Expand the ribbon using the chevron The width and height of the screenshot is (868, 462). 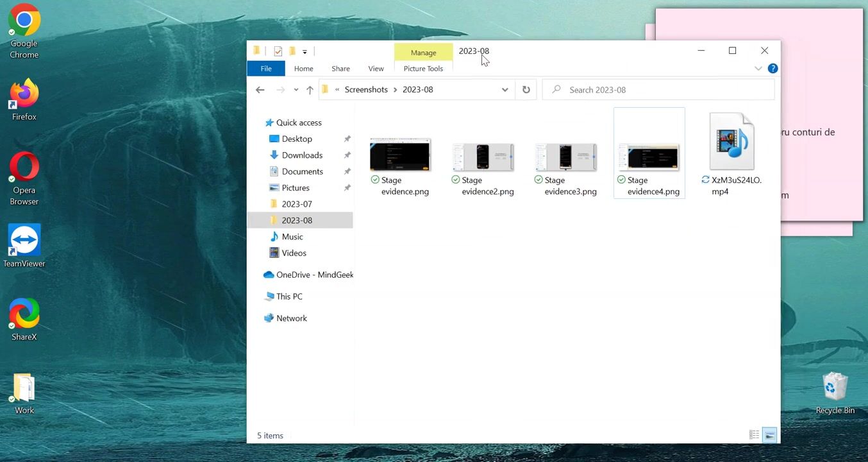758,69
